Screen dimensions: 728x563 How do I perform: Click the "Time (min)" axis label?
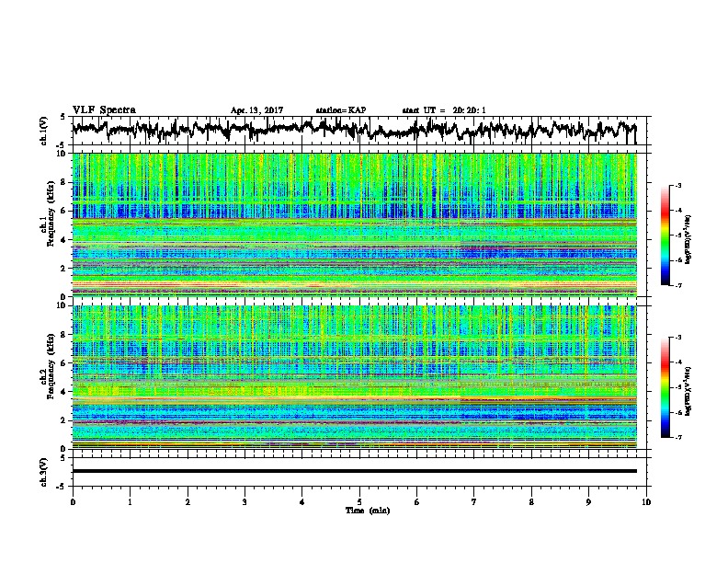point(368,511)
